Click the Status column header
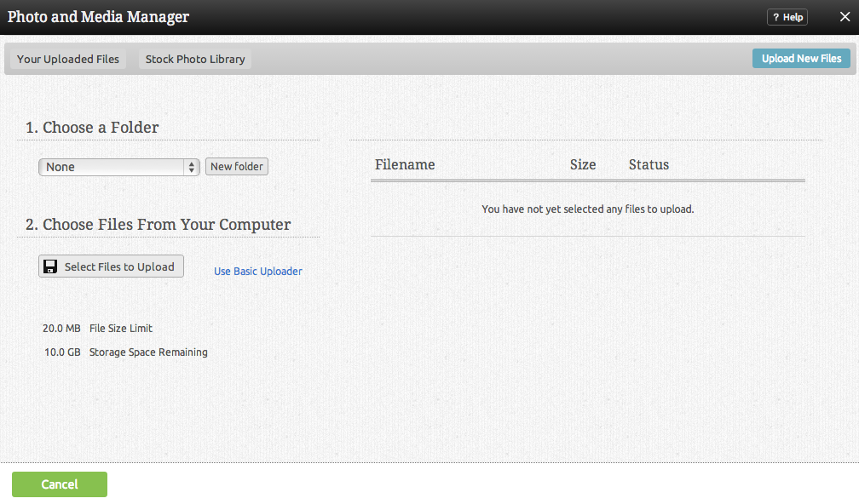The height and width of the screenshot is (504, 859). [x=649, y=164]
